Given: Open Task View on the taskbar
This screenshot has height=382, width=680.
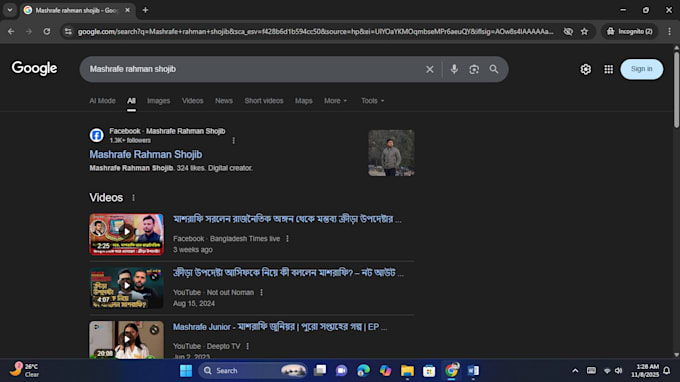Looking at the screenshot, I should pyautogui.click(x=320, y=371).
